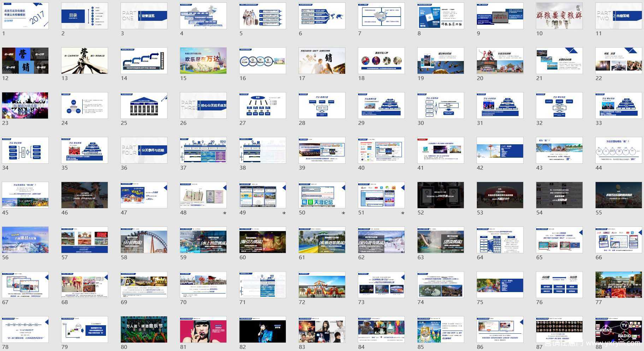Select slide 81 with pink background portrait

(203, 329)
